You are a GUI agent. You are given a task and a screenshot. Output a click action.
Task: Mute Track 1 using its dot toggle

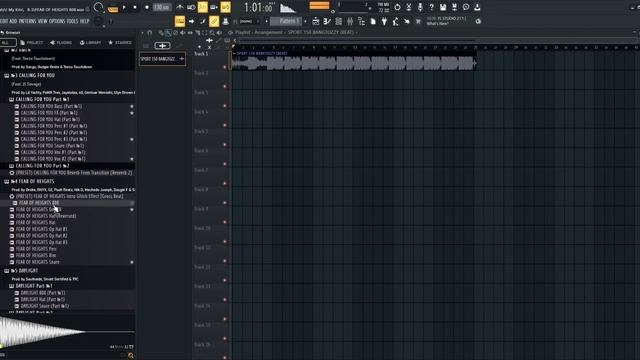coord(224,67)
